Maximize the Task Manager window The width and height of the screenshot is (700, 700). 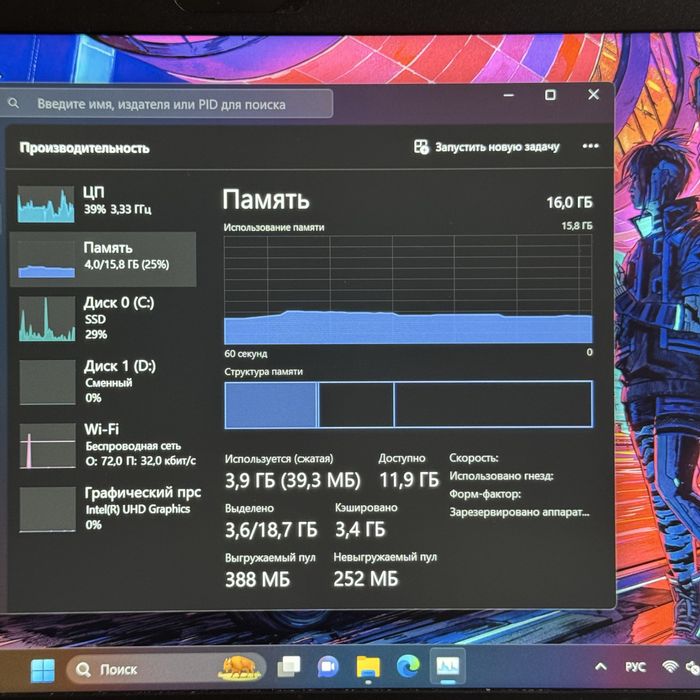[550, 95]
